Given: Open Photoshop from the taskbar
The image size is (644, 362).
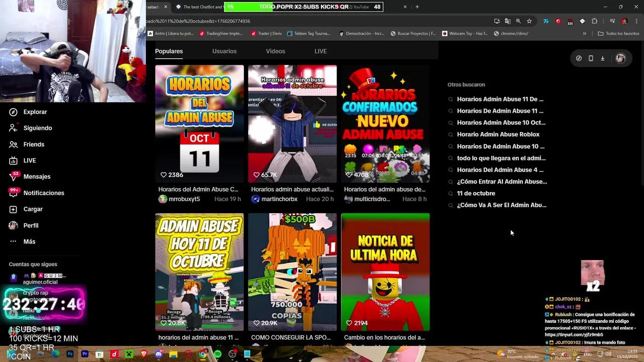Looking at the screenshot, I should (x=70, y=354).
